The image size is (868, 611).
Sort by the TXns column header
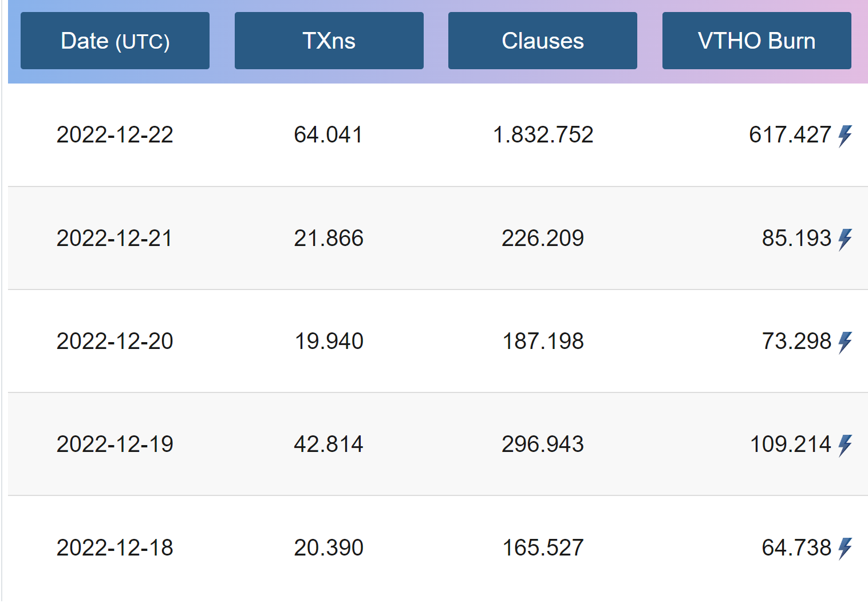[x=329, y=41]
